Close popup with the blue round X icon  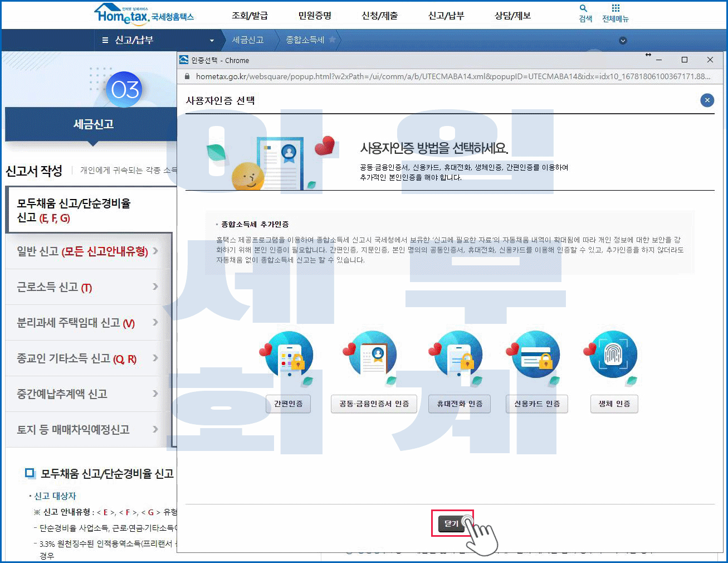click(x=707, y=100)
